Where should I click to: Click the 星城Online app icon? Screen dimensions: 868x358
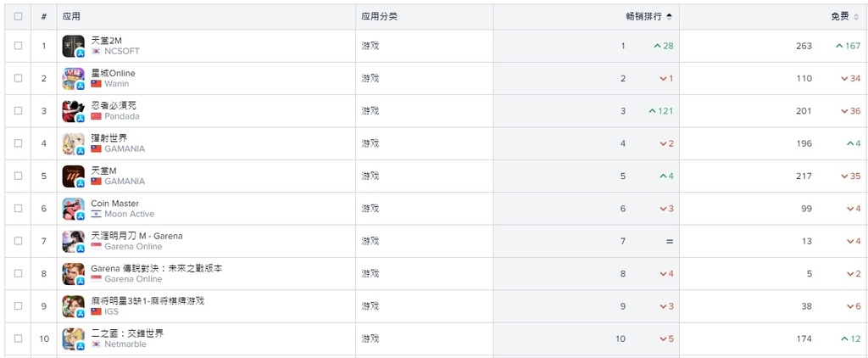click(73, 79)
